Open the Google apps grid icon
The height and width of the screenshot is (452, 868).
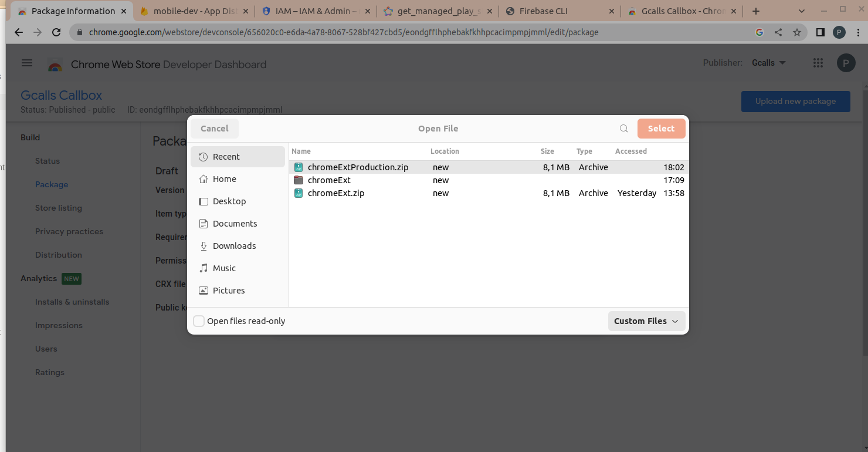818,63
